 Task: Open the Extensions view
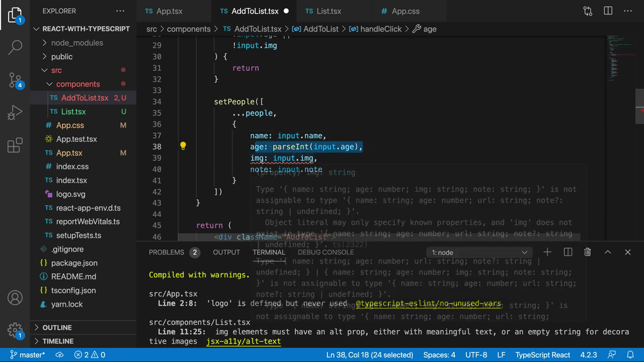click(15, 145)
